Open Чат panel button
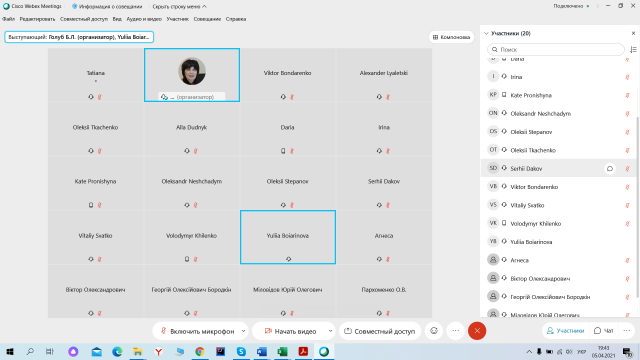 (604, 331)
